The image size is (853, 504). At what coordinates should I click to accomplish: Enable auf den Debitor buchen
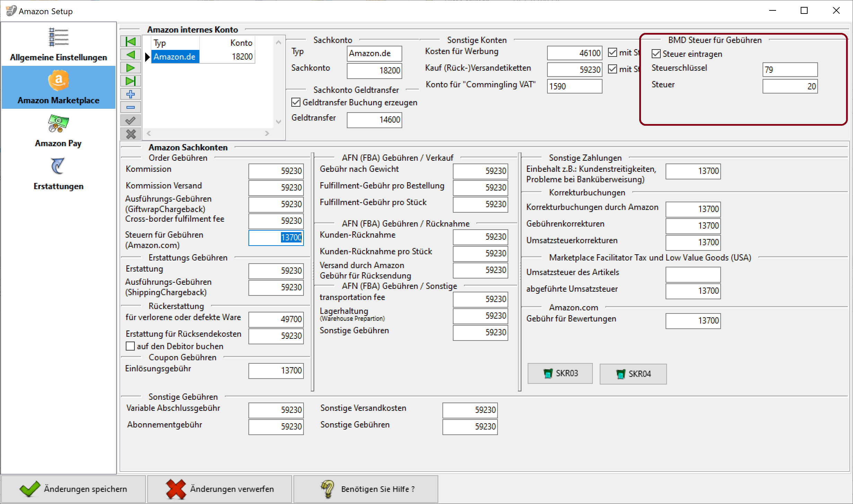(130, 346)
